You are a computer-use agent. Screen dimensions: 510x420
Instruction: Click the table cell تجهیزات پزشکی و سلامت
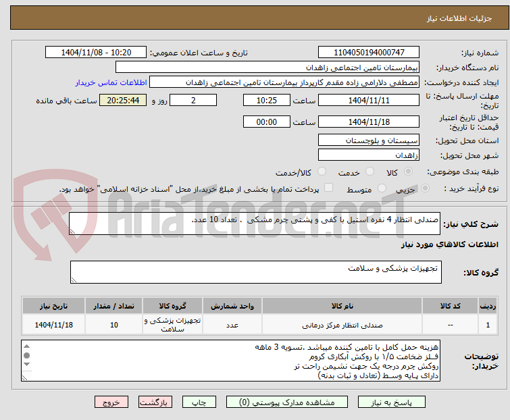pyautogui.click(x=172, y=325)
